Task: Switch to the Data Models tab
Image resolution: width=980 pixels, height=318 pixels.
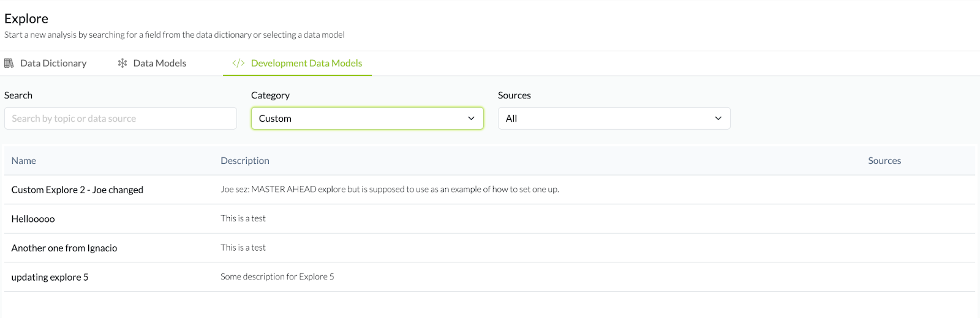Action: [x=159, y=63]
